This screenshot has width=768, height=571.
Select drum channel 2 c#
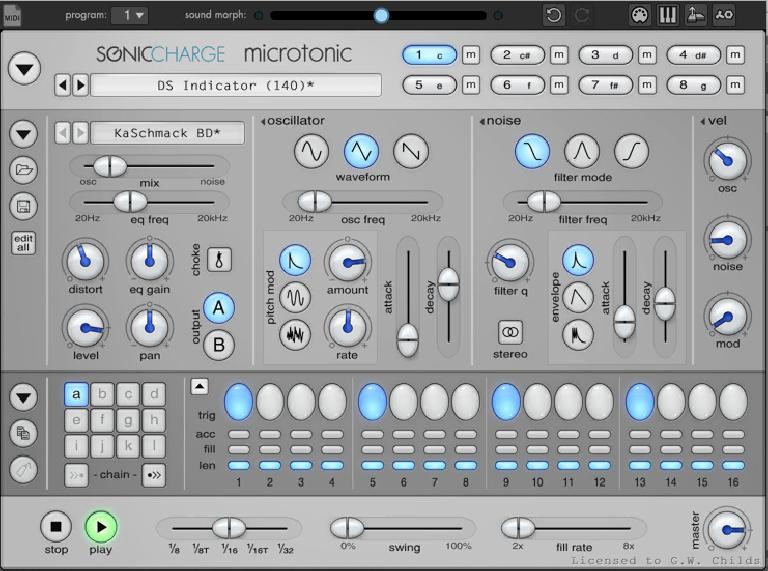click(518, 55)
